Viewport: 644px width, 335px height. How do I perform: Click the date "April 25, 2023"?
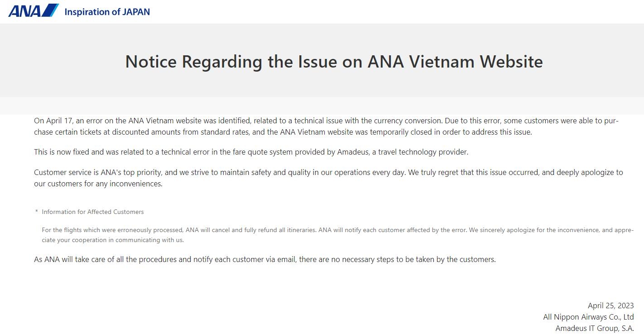pos(610,306)
